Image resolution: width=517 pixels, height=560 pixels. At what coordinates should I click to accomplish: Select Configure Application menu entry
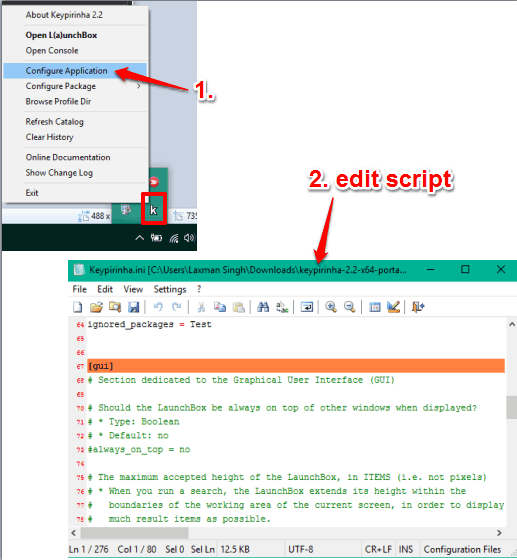(x=75, y=71)
